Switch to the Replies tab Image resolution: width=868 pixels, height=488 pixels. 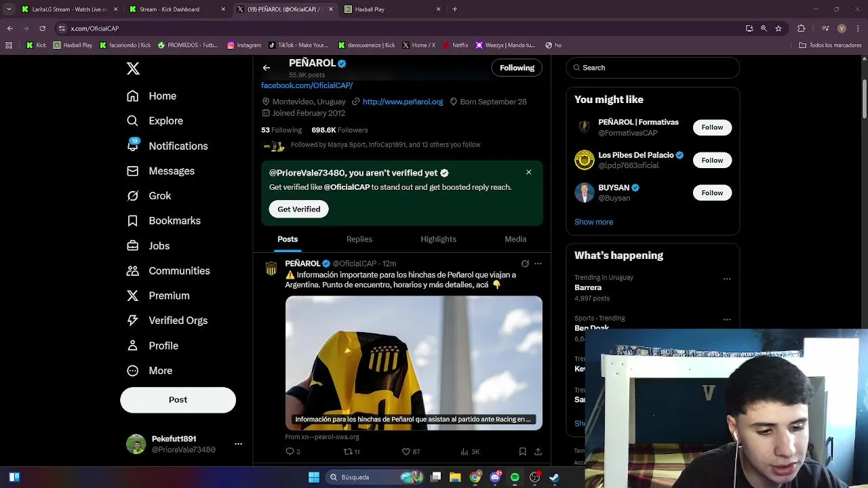[x=359, y=239]
